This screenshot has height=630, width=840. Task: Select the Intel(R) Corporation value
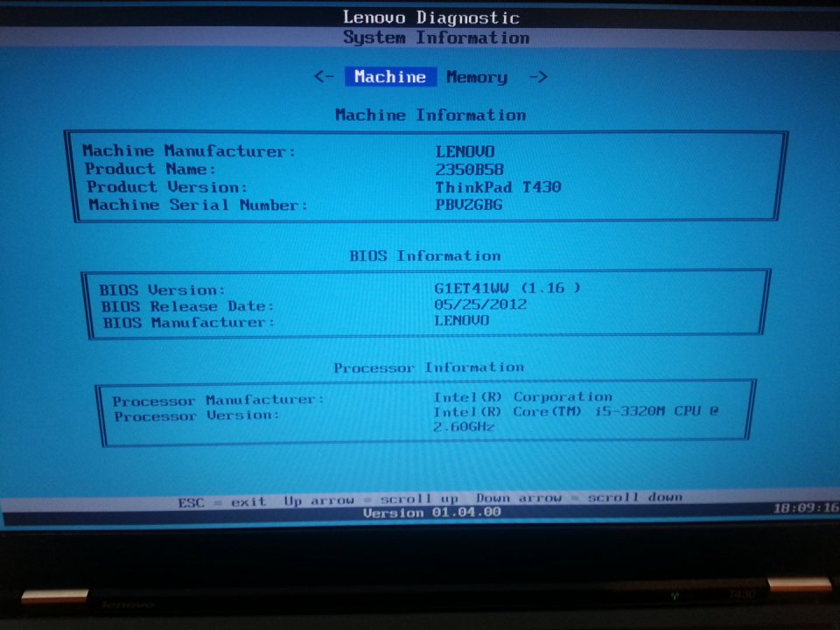[523, 397]
